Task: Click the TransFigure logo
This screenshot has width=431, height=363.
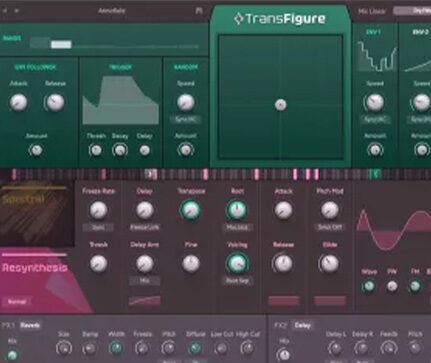Action: click(279, 19)
